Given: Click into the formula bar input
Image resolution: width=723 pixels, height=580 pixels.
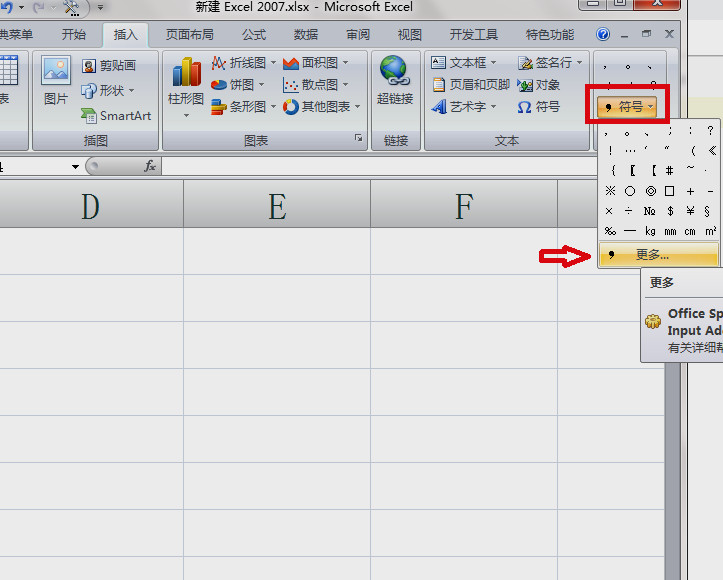Looking at the screenshot, I should (379, 166).
